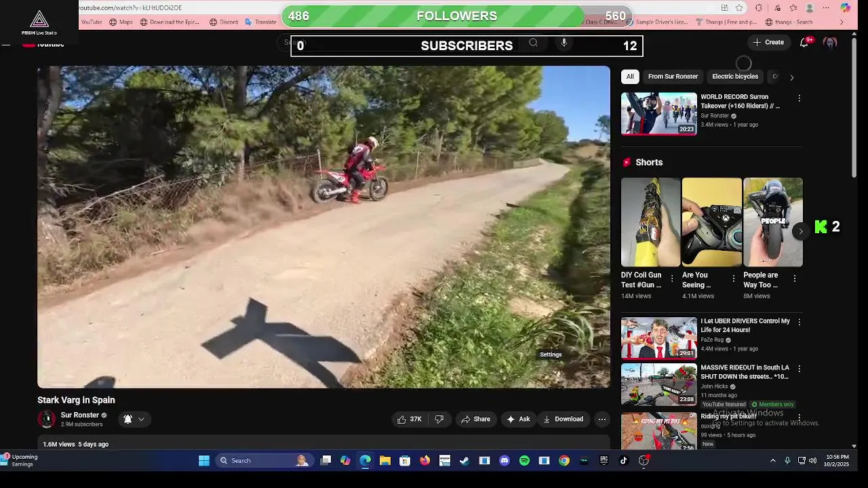868x488 pixels.
Task: Click the Download button
Action: click(x=563, y=419)
